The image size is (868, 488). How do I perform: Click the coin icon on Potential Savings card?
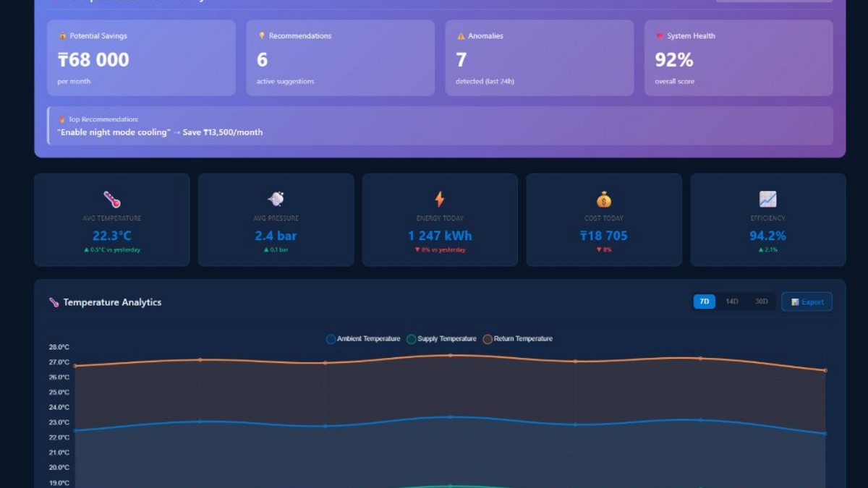point(61,35)
